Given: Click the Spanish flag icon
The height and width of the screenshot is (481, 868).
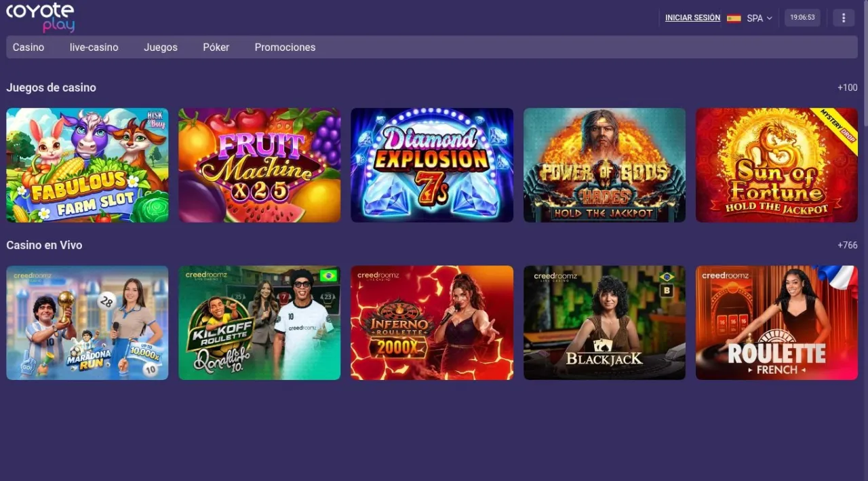Looking at the screenshot, I should (x=734, y=18).
